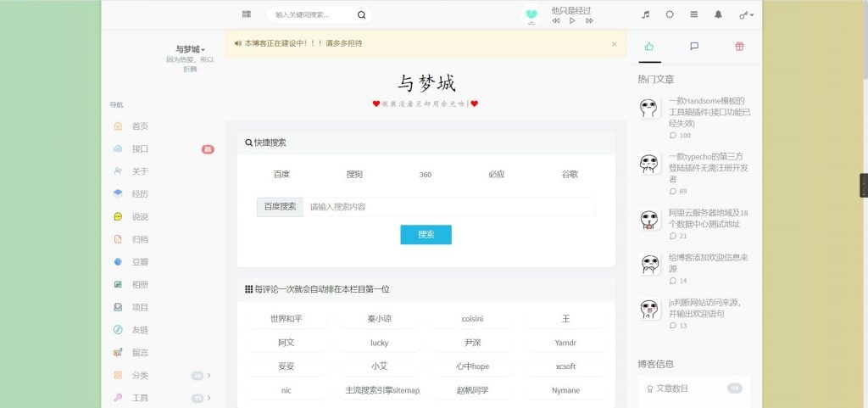This screenshot has width=868, height=408.
Task: Play the current song
Action: coord(572,20)
